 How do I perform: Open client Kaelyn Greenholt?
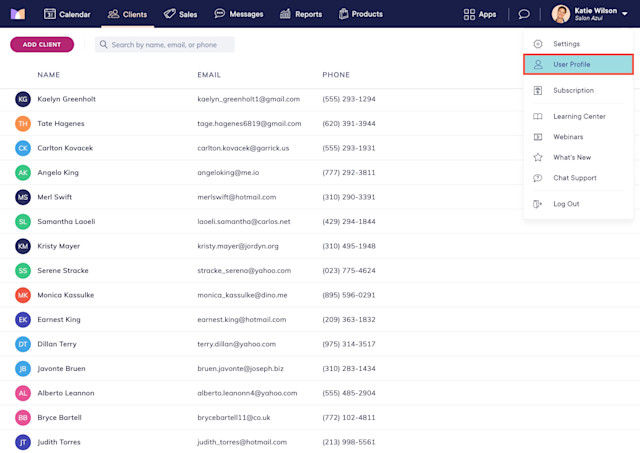pos(67,99)
